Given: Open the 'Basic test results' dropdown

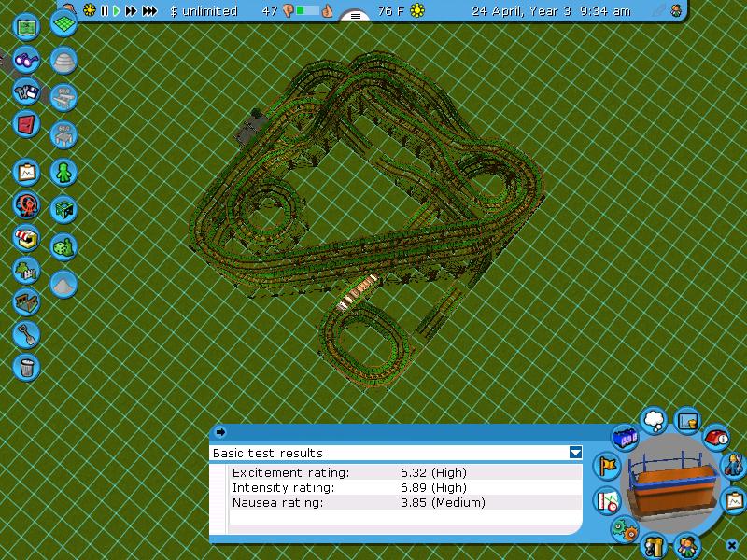Looking at the screenshot, I should pos(575,453).
